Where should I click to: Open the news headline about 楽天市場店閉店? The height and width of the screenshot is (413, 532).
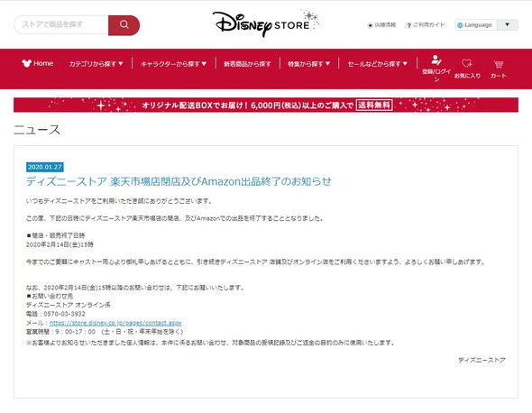coord(179,181)
